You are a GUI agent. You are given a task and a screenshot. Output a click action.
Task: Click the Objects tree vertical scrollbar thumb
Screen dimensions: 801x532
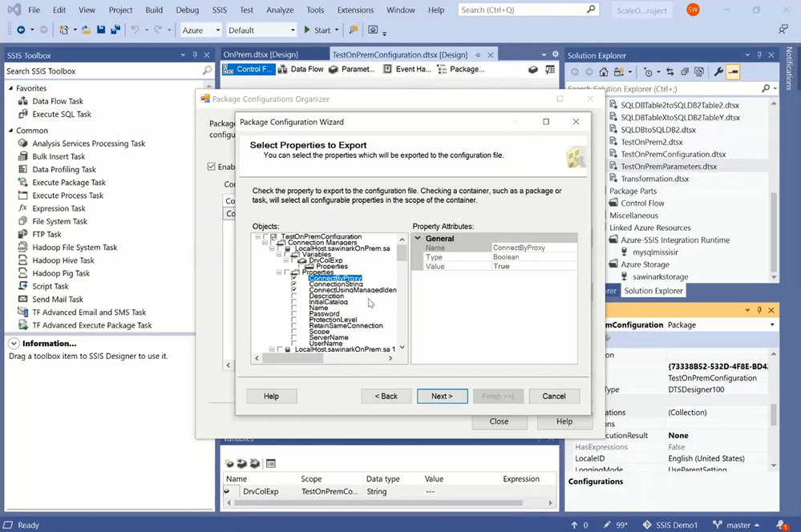(402, 252)
